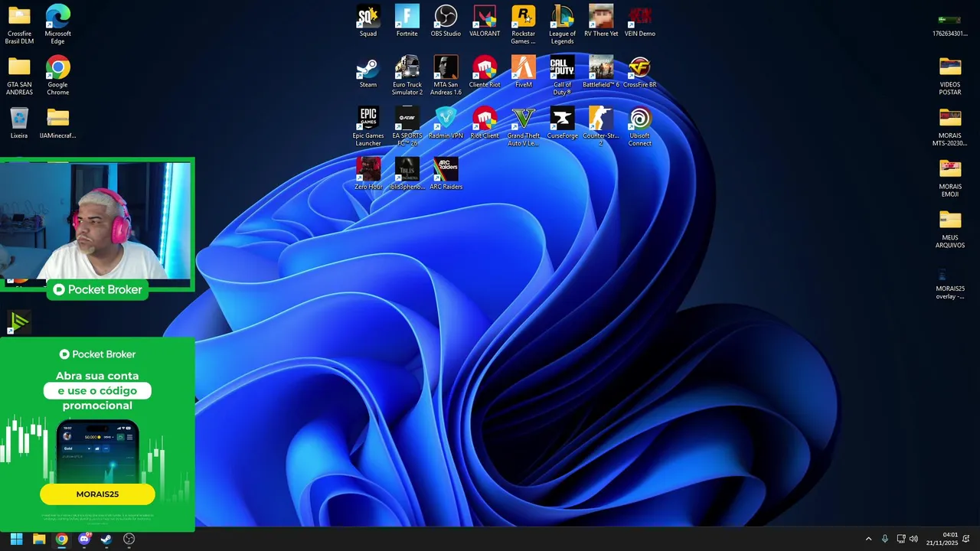This screenshot has width=980, height=551.
Task: Click the Microsoft Edge desktop shortcut
Action: (x=58, y=24)
